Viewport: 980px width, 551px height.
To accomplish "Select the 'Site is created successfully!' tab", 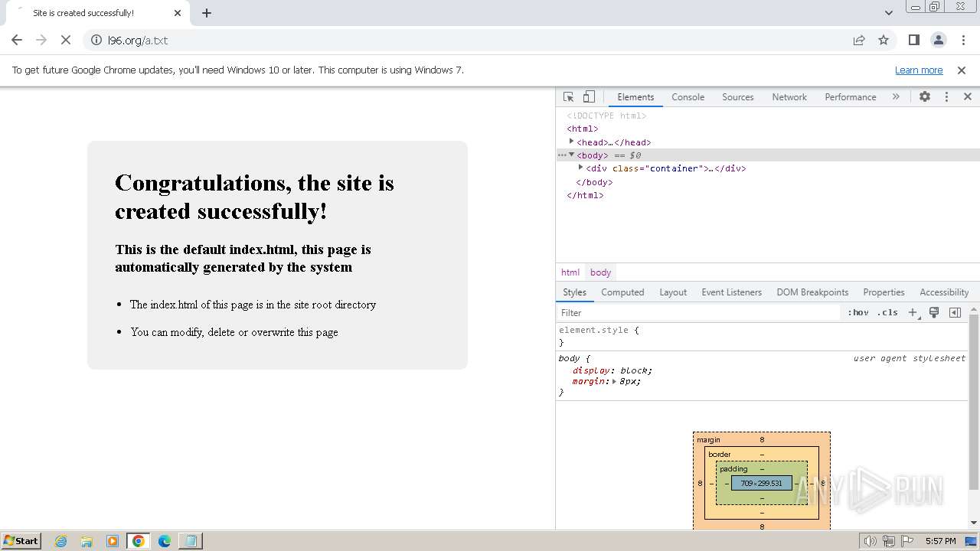I will click(83, 13).
